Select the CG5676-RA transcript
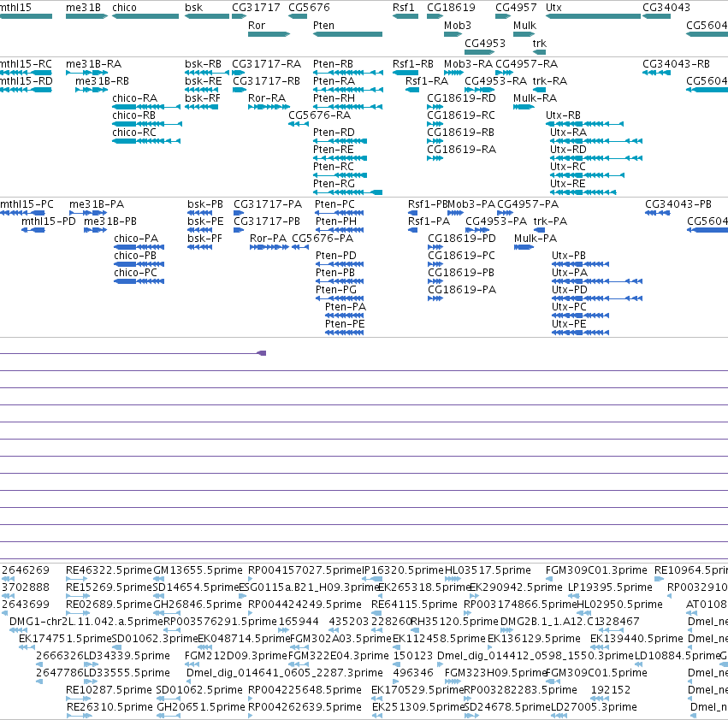Screen dimensions: 728x720 point(299,124)
